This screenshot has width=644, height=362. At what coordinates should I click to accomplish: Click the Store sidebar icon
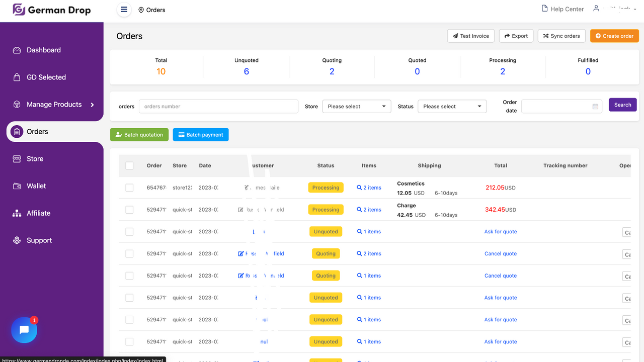point(17,159)
